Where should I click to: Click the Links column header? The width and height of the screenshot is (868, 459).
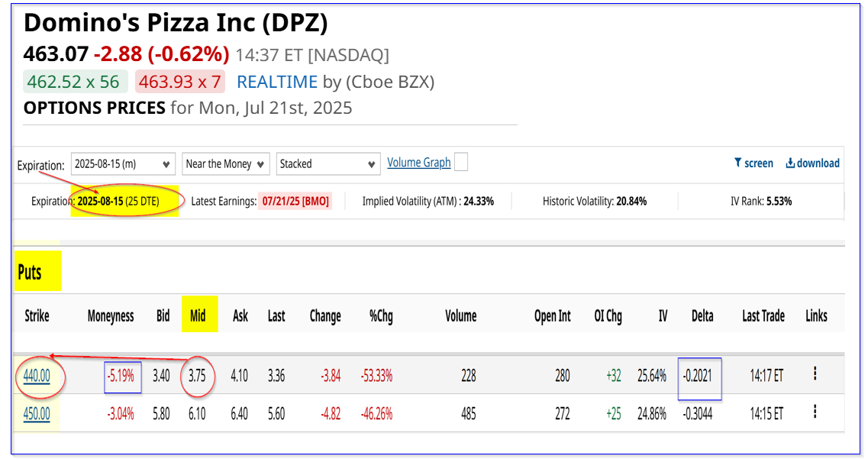817,315
